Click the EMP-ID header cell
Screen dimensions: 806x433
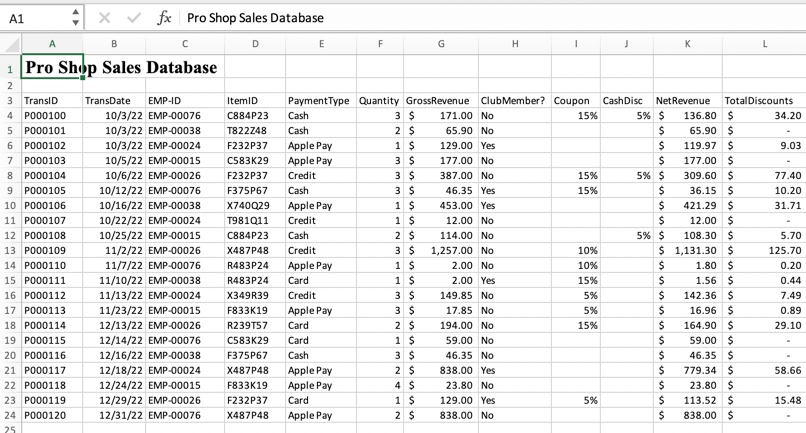(x=185, y=101)
